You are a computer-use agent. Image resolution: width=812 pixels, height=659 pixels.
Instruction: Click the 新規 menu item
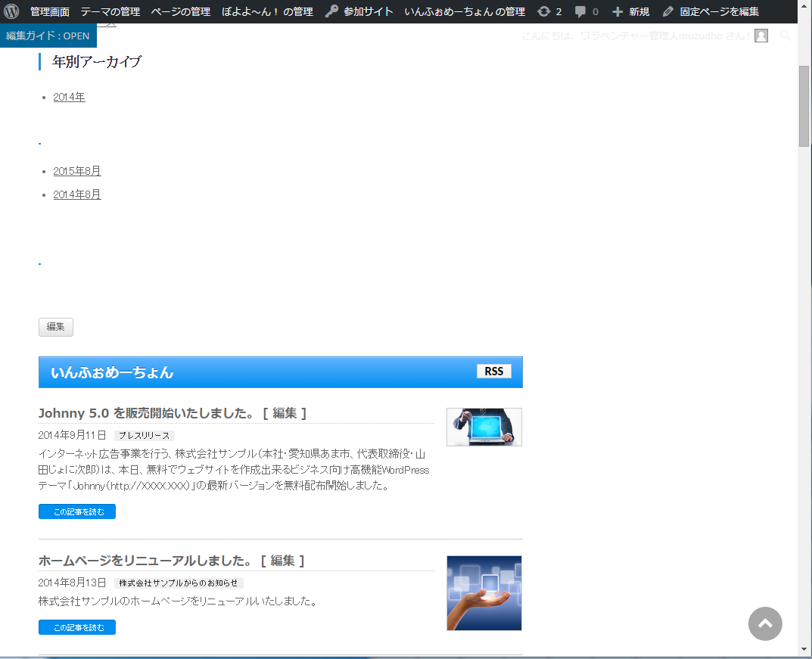point(639,11)
